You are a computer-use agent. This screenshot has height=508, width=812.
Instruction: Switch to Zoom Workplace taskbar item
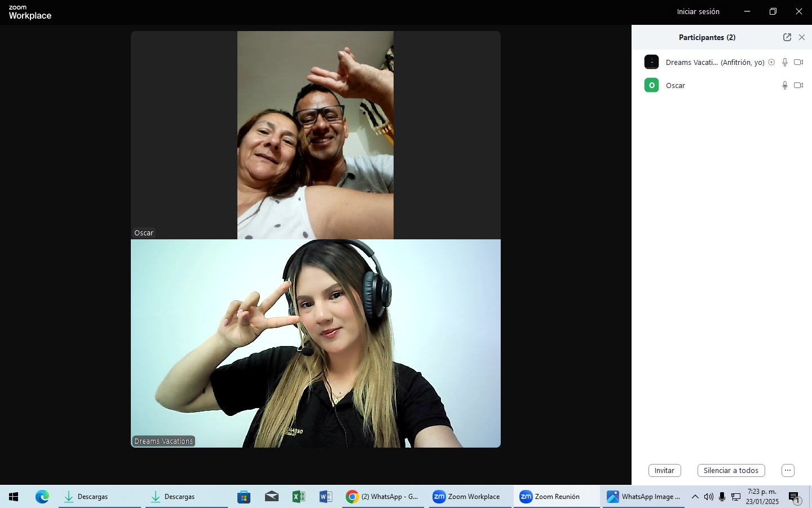tap(467, 497)
